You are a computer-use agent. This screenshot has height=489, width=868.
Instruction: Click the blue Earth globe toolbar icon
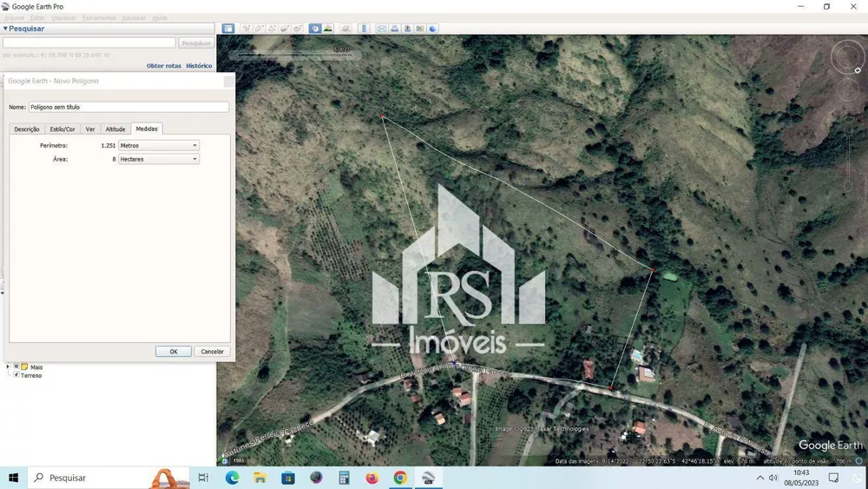tap(433, 29)
